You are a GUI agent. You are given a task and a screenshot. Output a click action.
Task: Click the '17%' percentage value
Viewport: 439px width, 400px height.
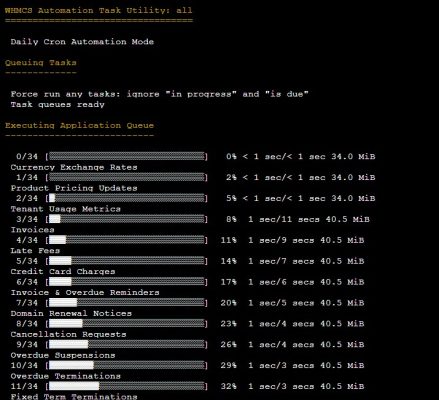coord(229,282)
